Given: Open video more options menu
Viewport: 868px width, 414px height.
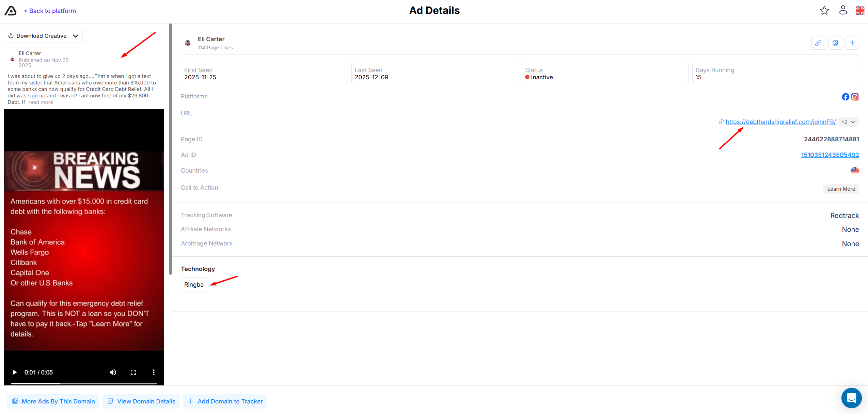Looking at the screenshot, I should [x=154, y=372].
